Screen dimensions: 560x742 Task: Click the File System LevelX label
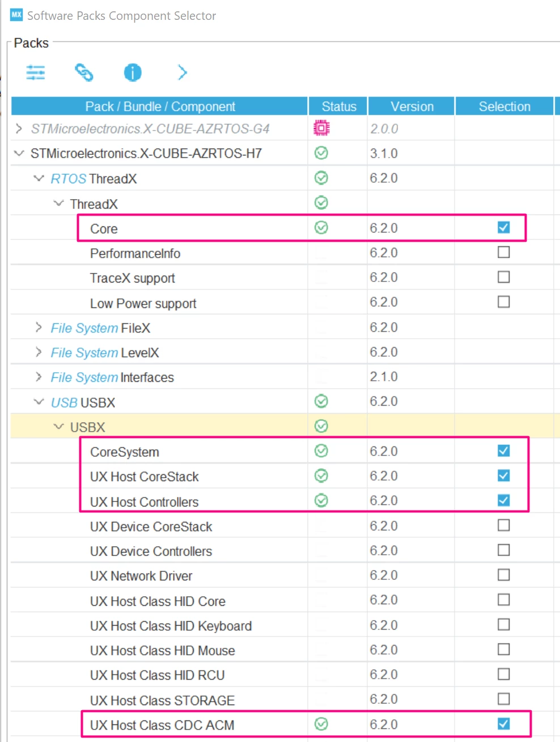click(105, 353)
